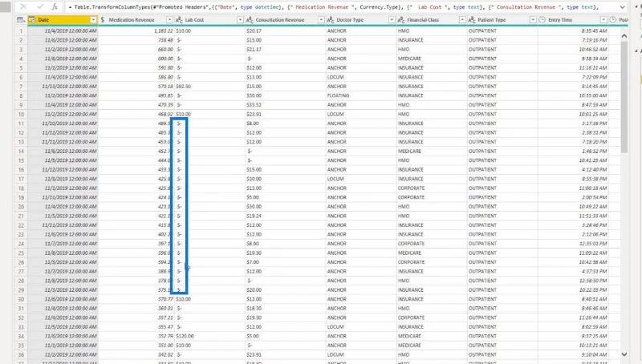Click the 738.48 Medication Revenue cell
642x364 pixels.
coord(136,40)
